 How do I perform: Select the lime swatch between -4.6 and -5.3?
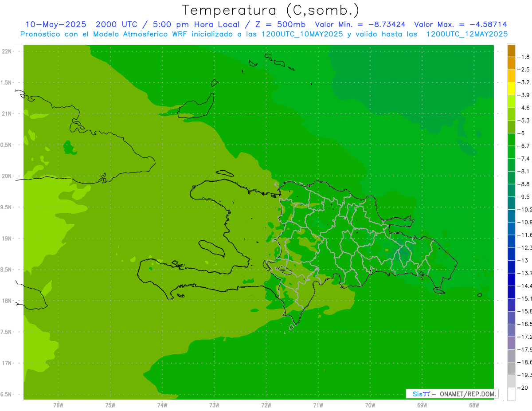click(x=512, y=114)
